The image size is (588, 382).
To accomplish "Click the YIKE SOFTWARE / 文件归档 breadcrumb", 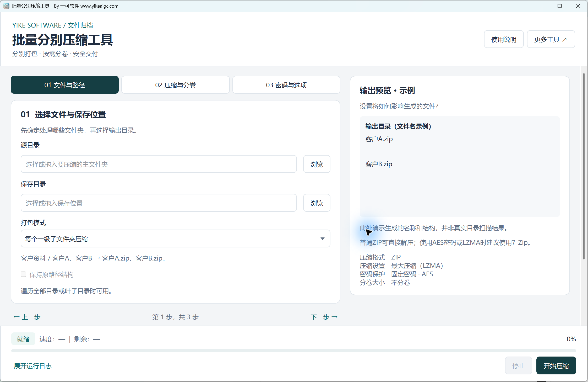I will pyautogui.click(x=52, y=25).
